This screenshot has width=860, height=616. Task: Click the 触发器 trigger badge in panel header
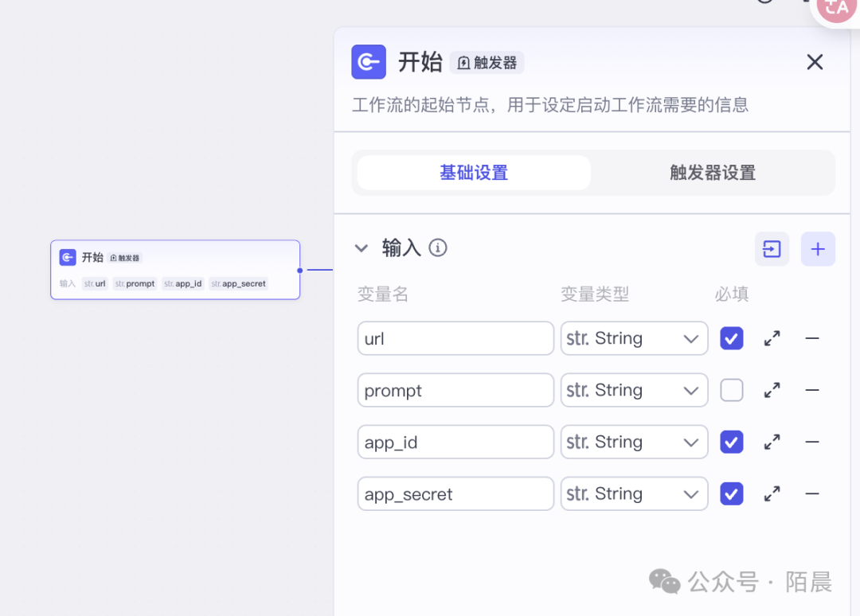(487, 63)
